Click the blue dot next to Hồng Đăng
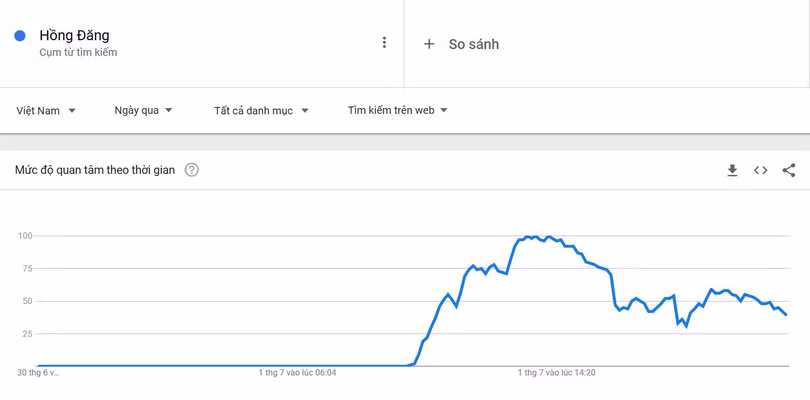810x400 pixels. pos(20,36)
